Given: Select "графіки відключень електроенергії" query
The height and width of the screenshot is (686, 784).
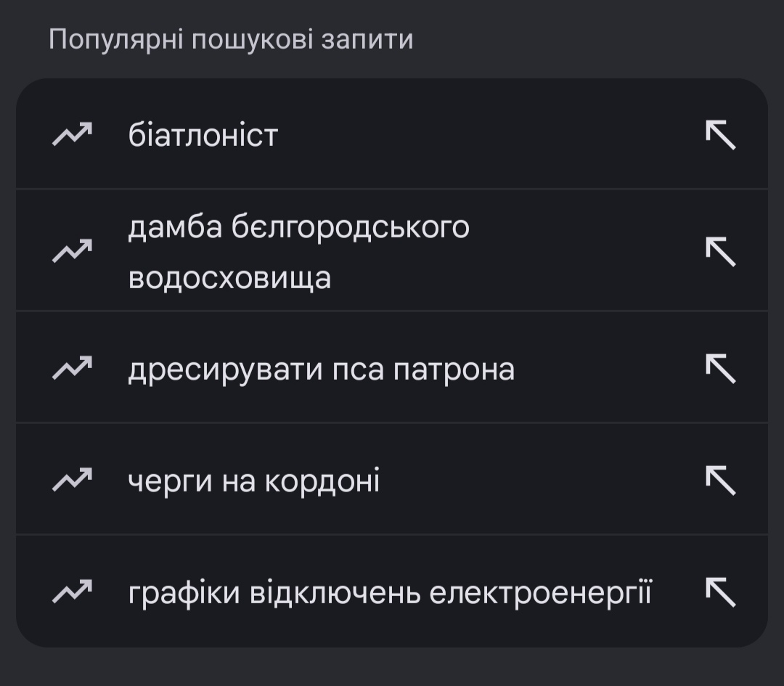Looking at the screenshot, I should pyautogui.click(x=389, y=594).
